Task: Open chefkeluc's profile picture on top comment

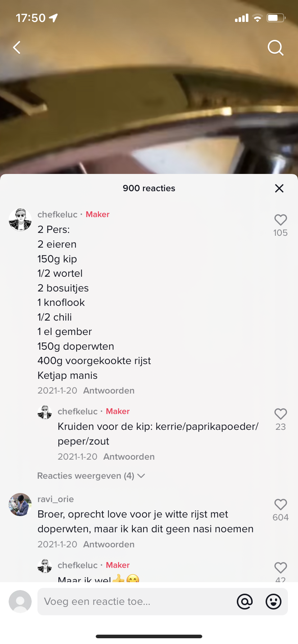Action: tap(20, 219)
